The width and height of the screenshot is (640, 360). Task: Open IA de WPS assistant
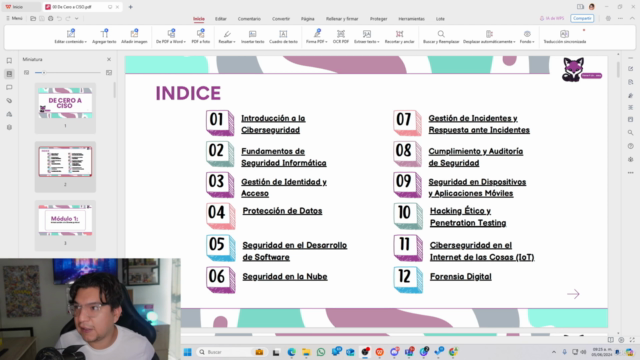point(552,18)
